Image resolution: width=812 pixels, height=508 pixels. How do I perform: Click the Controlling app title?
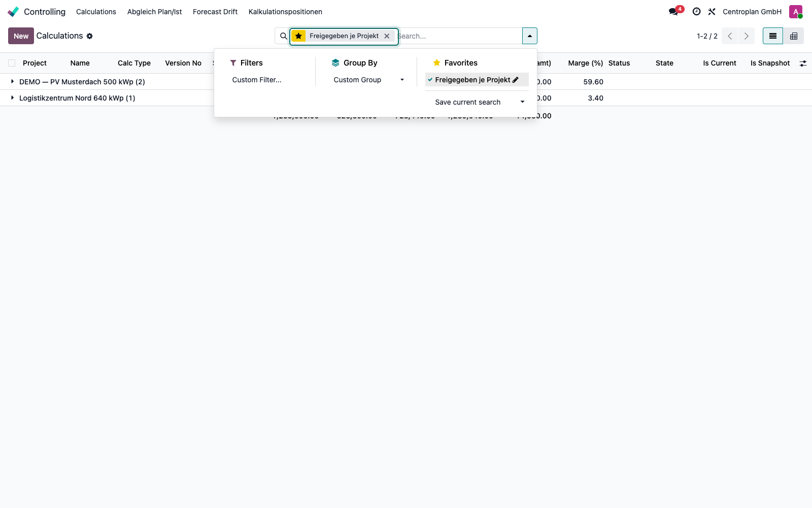(x=45, y=12)
